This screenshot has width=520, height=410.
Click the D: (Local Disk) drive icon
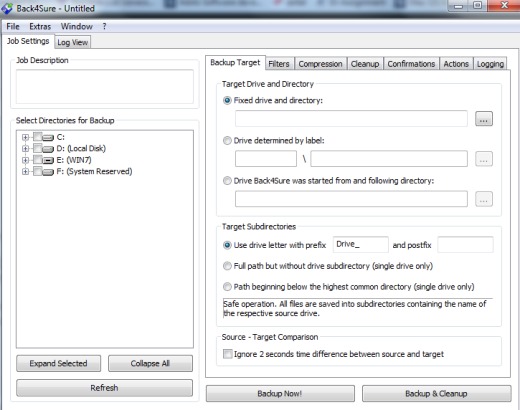coord(48,149)
